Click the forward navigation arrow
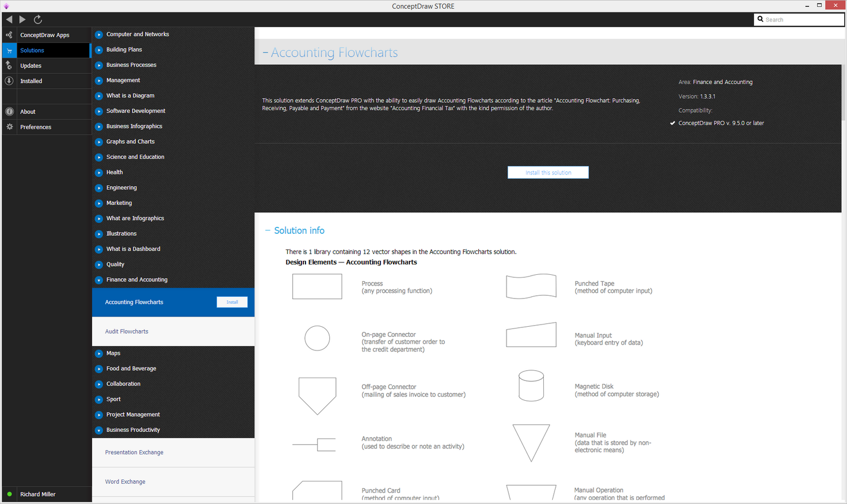Viewport: 847px width, 504px height. click(23, 19)
